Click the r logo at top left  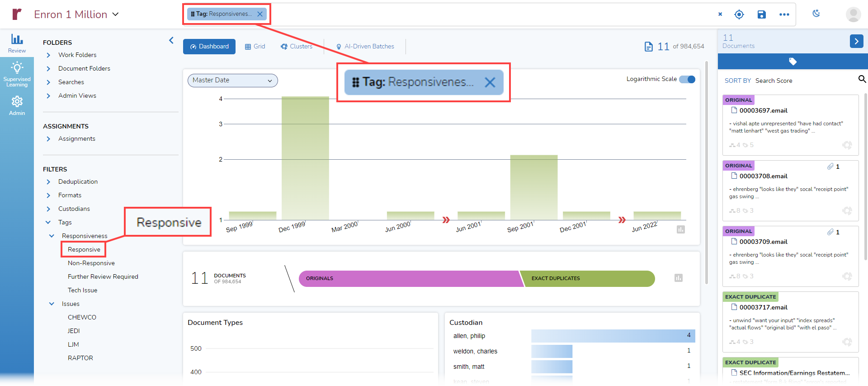(17, 14)
